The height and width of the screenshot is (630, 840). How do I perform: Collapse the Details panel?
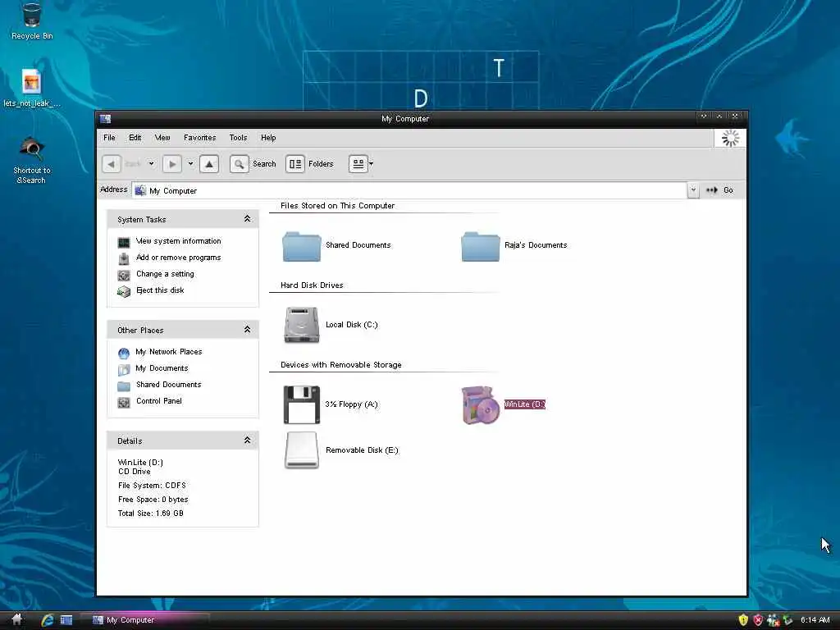247,441
